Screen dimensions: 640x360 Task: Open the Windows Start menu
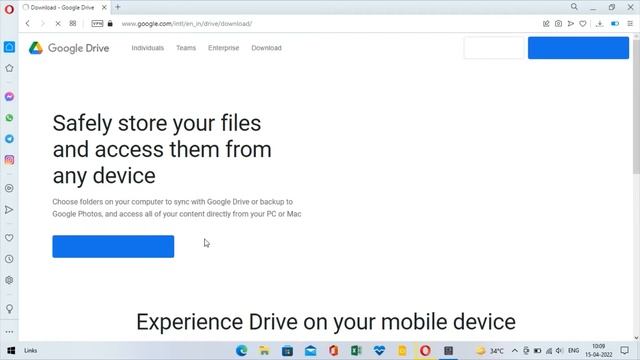11,351
